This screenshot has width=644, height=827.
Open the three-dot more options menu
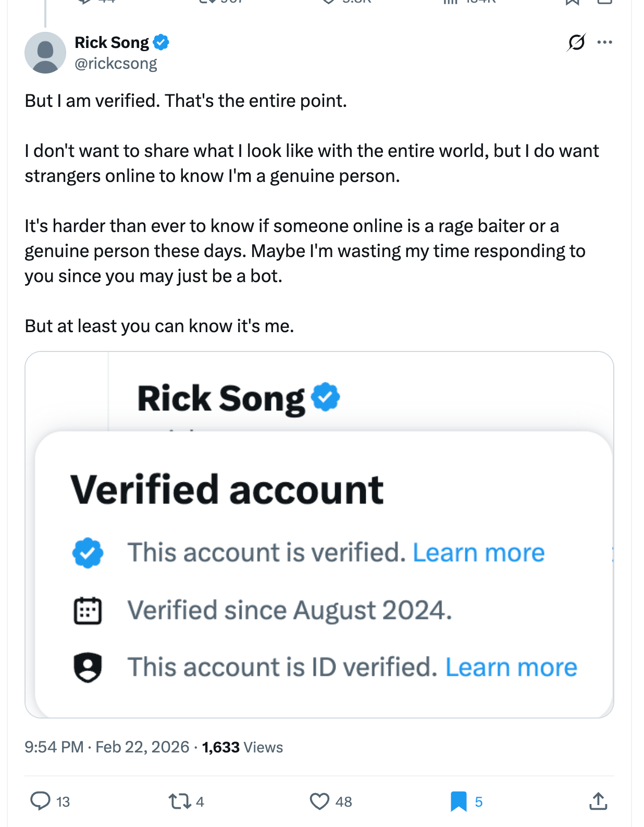(604, 42)
